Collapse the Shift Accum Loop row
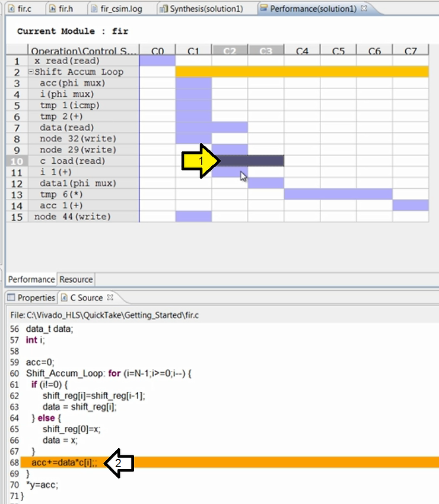Image resolution: width=439 pixels, height=504 pixels. (x=31, y=72)
